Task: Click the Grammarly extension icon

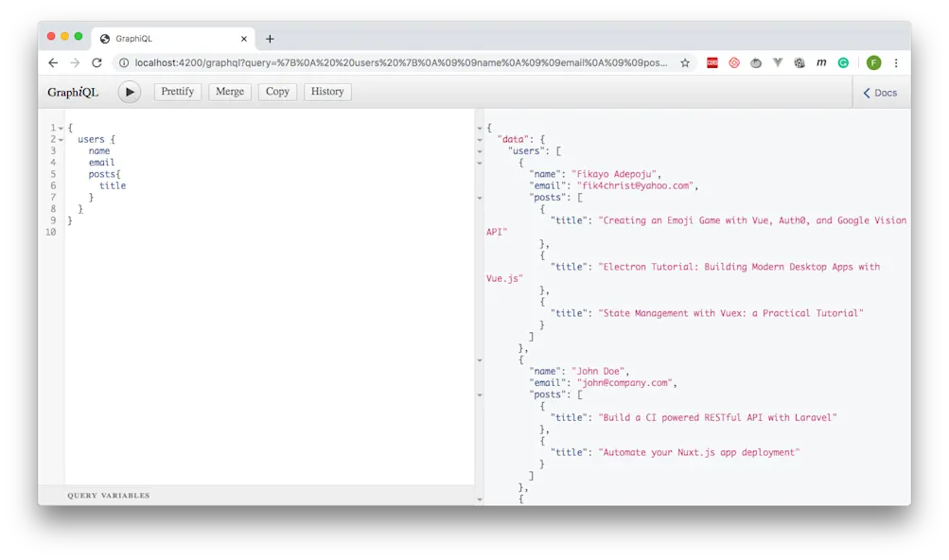Action: click(x=842, y=62)
